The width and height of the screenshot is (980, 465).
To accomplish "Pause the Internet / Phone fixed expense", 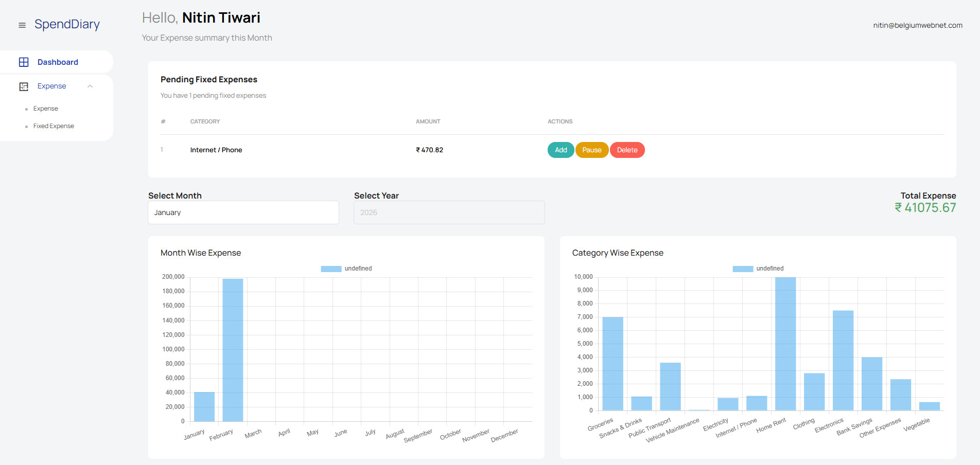I will tap(592, 150).
